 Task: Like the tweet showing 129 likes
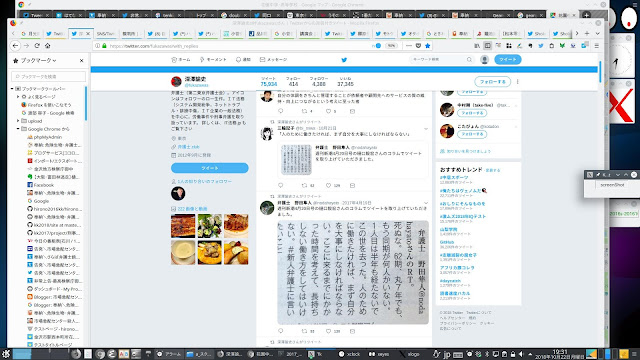click(333, 185)
